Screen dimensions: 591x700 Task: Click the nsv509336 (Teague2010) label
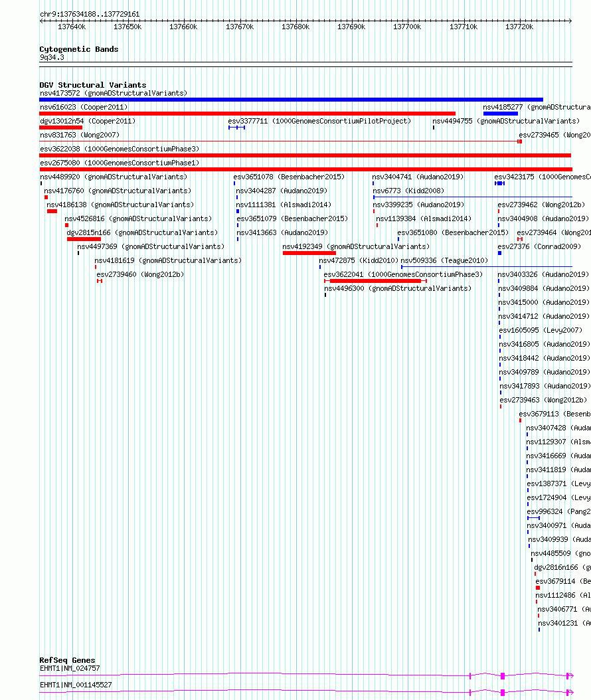(x=444, y=260)
